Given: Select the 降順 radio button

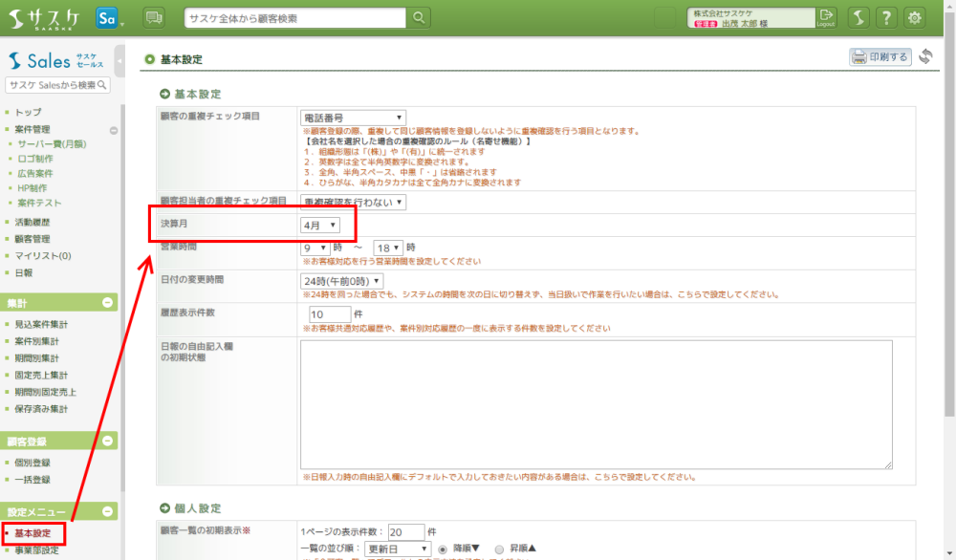Looking at the screenshot, I should [444, 549].
